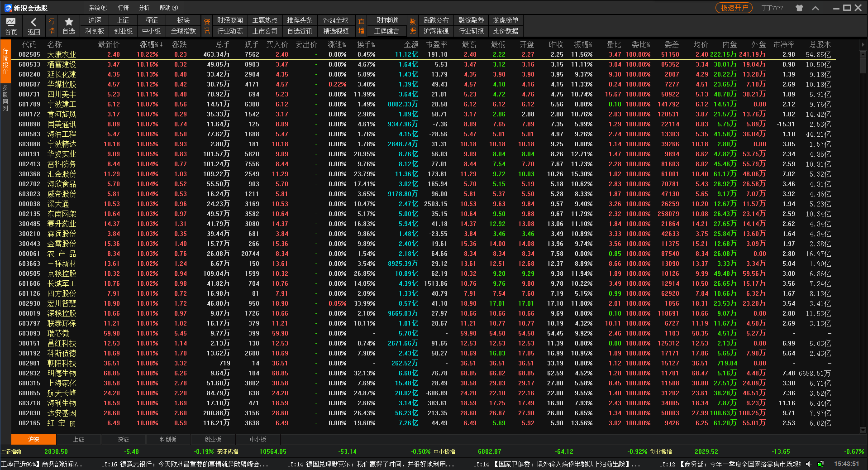
Task: Click the 新浪会选股 app logo icon
Action: [8, 8]
